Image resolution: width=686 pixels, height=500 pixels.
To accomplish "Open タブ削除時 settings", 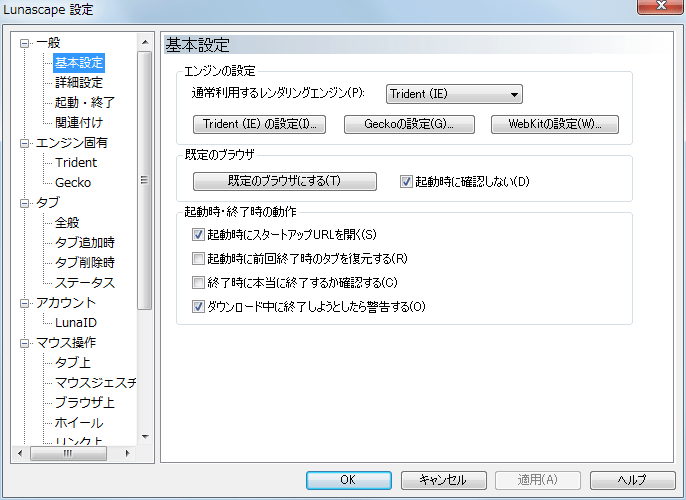I will pyautogui.click(x=85, y=262).
